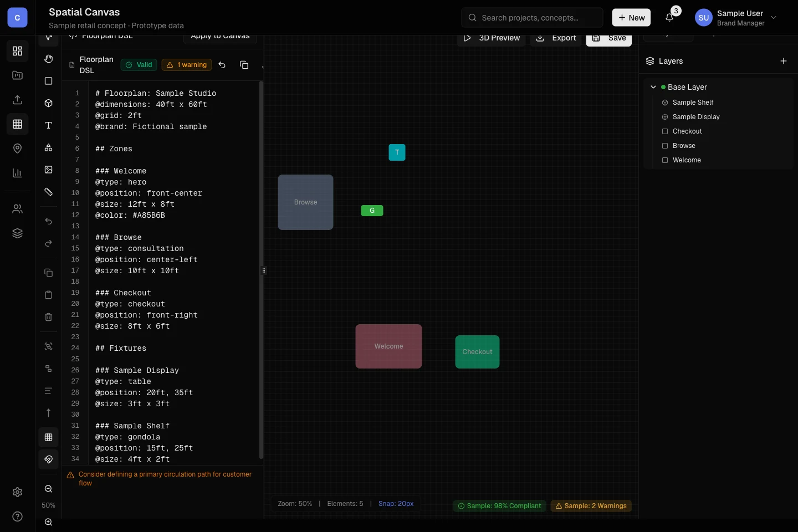Image resolution: width=798 pixels, height=532 pixels.
Task: Select the shapes tool
Action: pos(49,147)
